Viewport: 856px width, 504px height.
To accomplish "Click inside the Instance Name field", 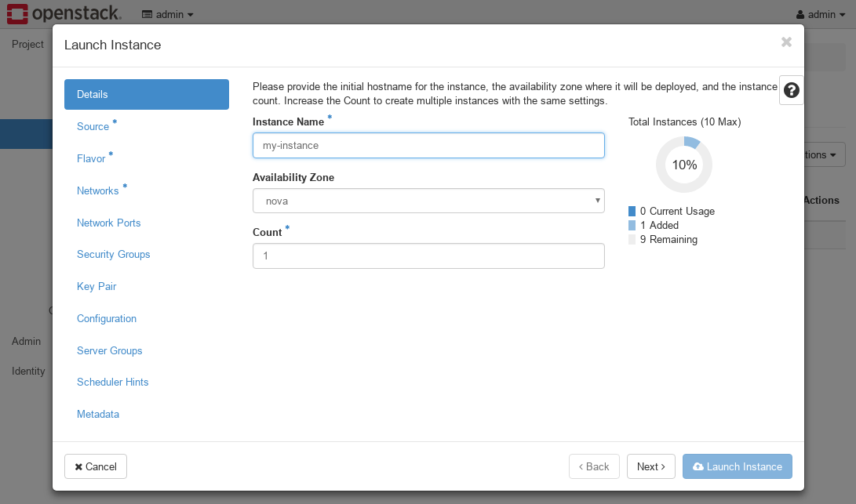I will (428, 145).
